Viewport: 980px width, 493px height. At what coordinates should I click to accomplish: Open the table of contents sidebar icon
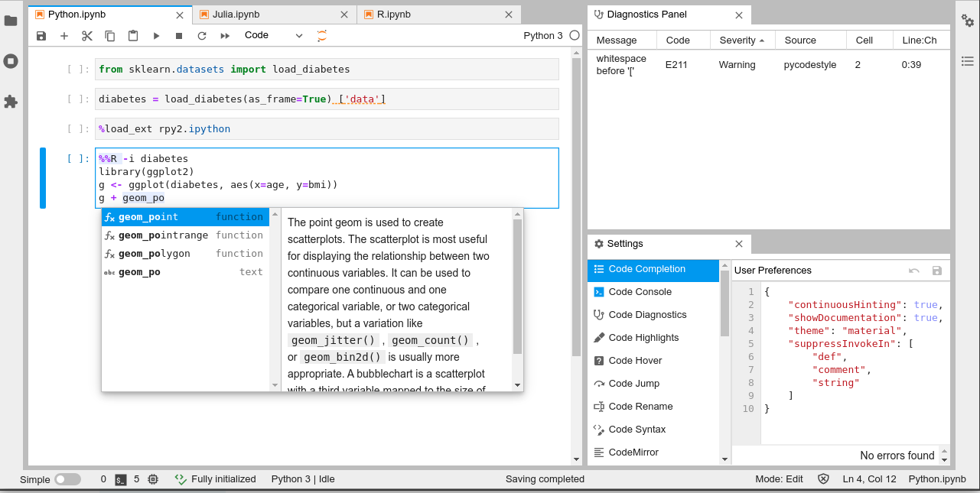[968, 61]
